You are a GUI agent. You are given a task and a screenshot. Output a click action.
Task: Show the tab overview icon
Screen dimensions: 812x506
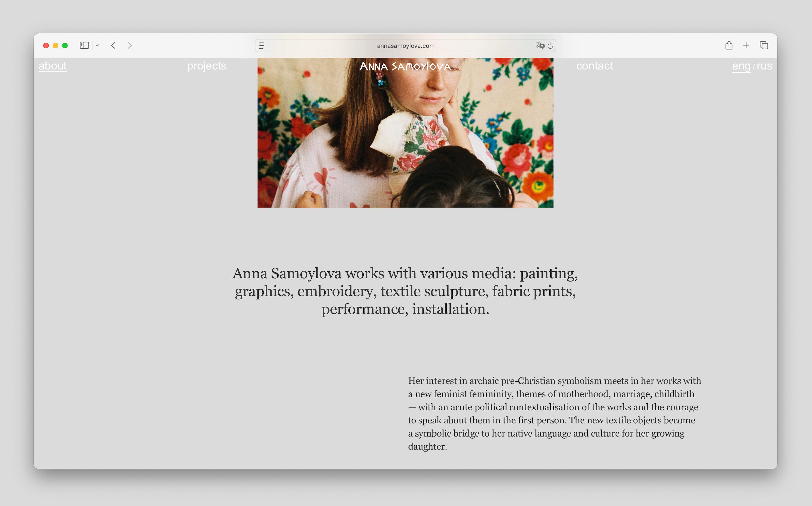(764, 45)
